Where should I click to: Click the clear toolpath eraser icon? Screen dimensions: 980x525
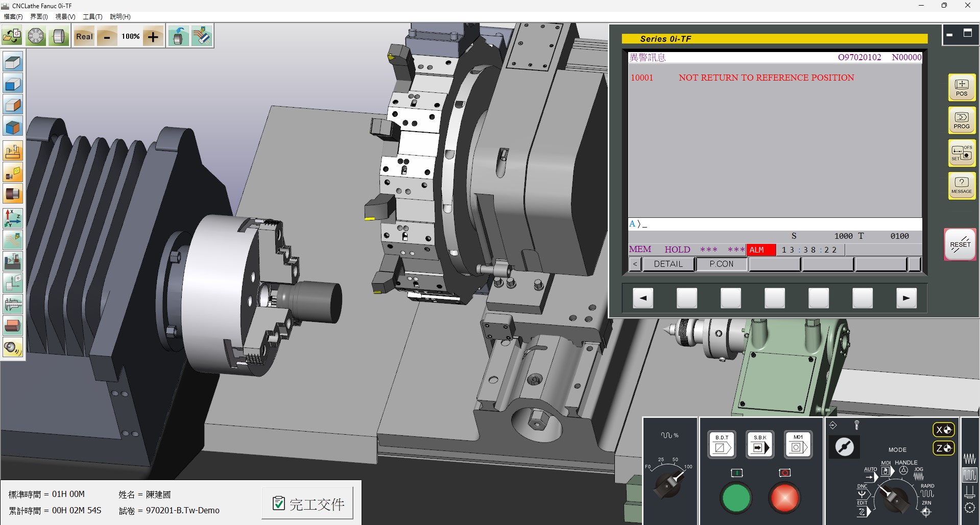click(202, 36)
